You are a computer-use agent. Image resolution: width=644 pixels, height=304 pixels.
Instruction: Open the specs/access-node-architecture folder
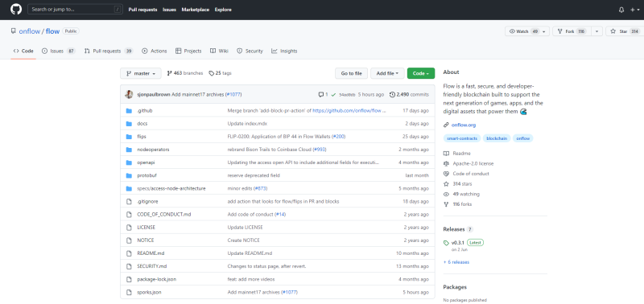tap(171, 188)
